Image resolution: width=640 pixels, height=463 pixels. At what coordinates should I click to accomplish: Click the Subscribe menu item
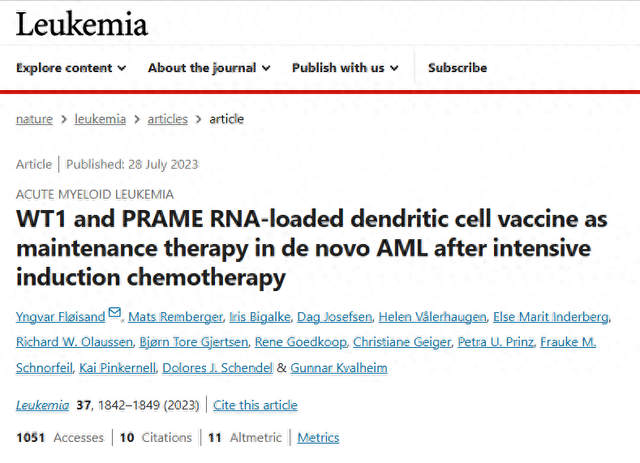pos(458,68)
